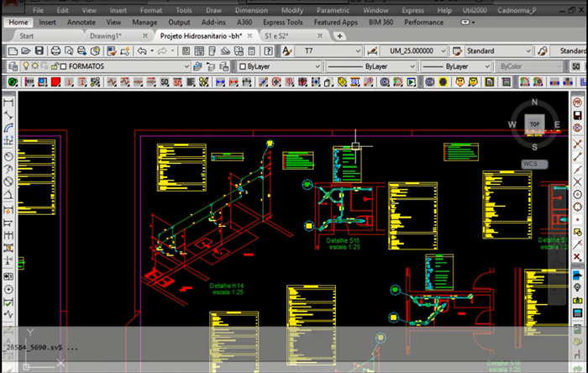Open the T7 text style dropdown

click(x=358, y=51)
